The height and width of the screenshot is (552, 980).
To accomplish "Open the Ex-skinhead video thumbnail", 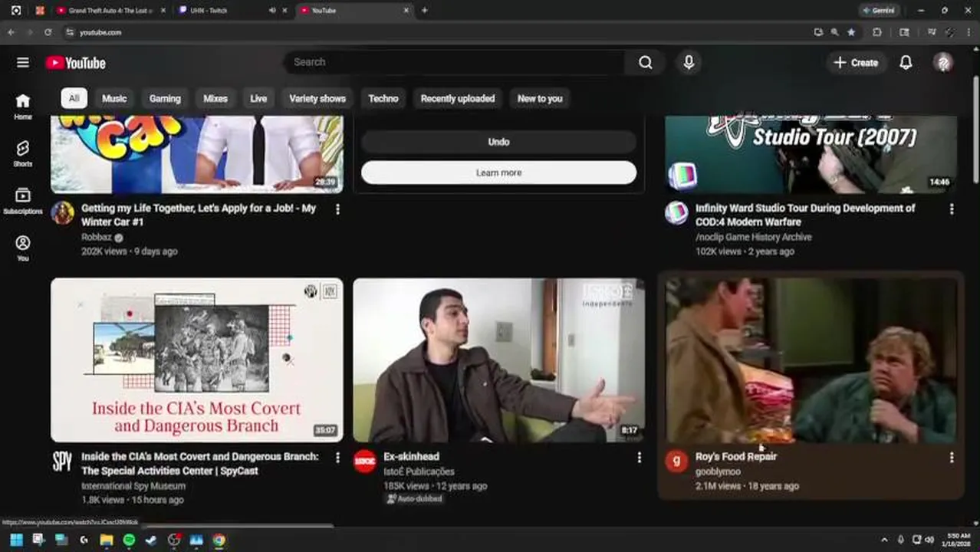I will [498, 360].
